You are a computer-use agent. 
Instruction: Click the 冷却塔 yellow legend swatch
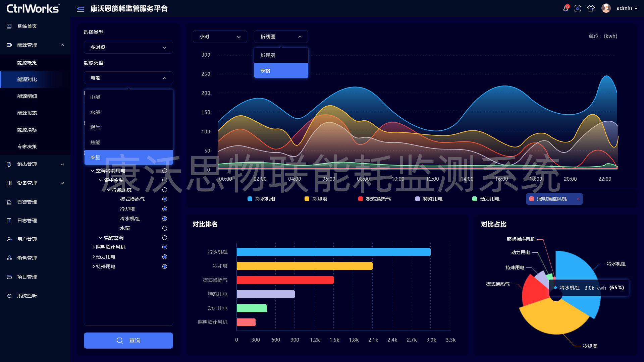click(307, 199)
